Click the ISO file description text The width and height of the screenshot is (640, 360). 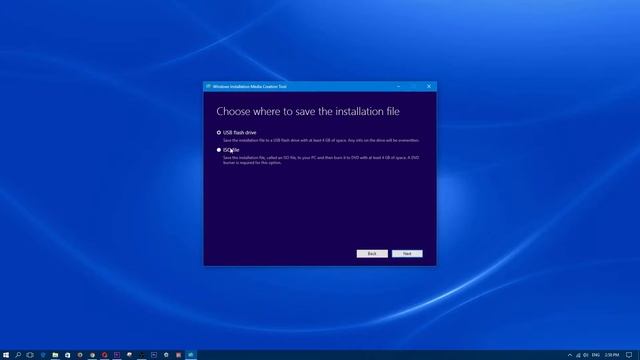[x=321, y=160]
